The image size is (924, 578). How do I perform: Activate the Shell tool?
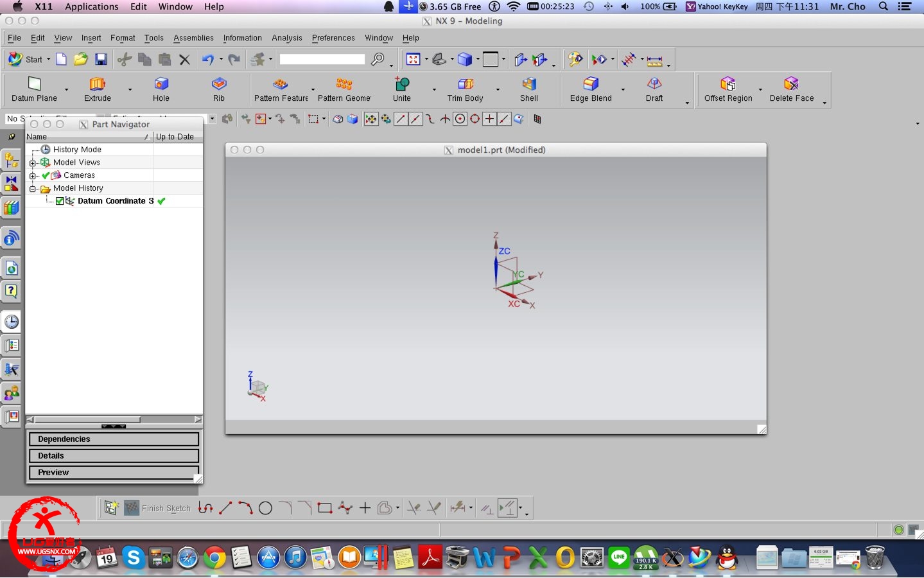(x=529, y=89)
